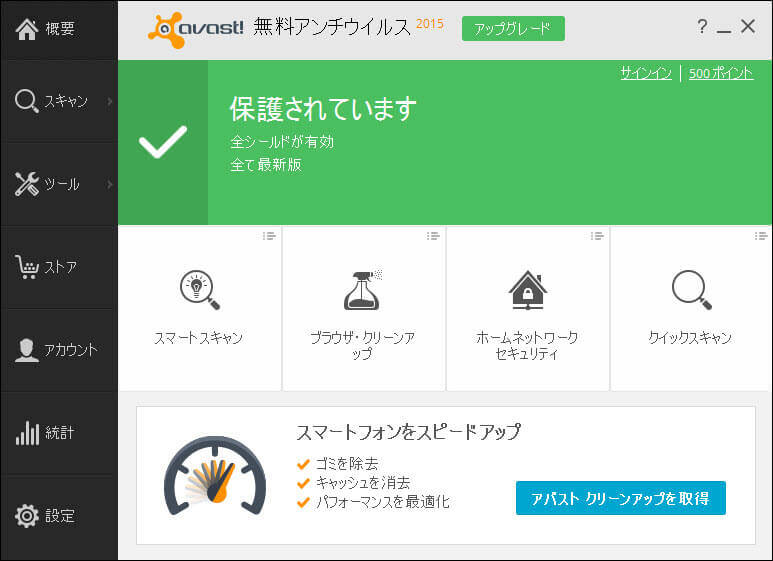Image resolution: width=773 pixels, height=561 pixels.
Task: Select the 設定 sidebar label
Action: (60, 516)
